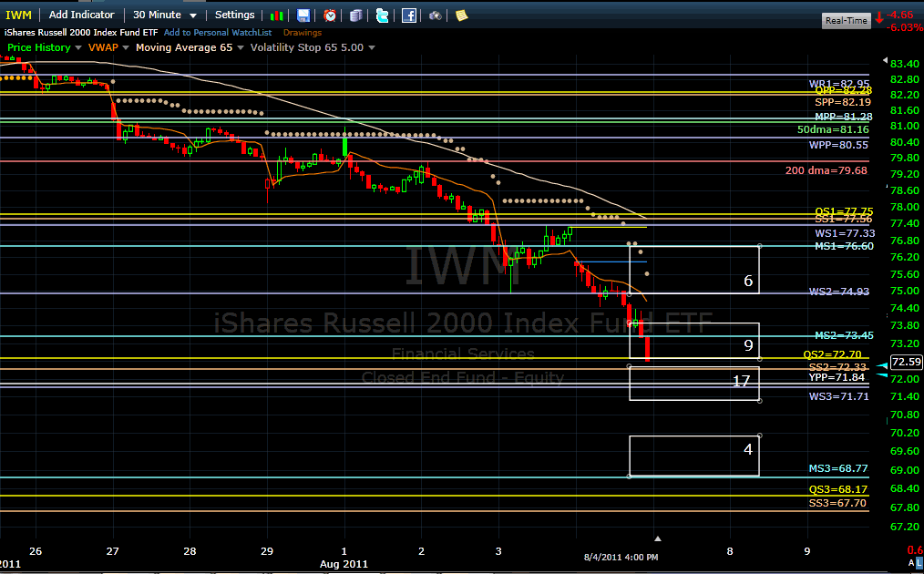Screen dimensions: 924x574
Task: Open the 30 Minute timeframe dropdown
Action: [x=164, y=15]
